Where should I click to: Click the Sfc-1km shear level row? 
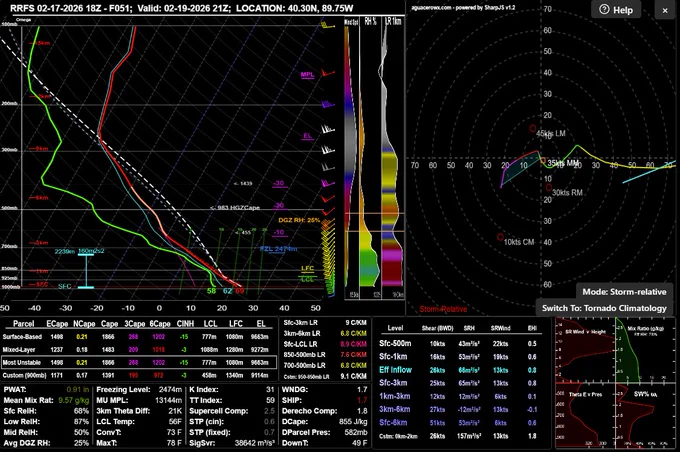coord(459,357)
